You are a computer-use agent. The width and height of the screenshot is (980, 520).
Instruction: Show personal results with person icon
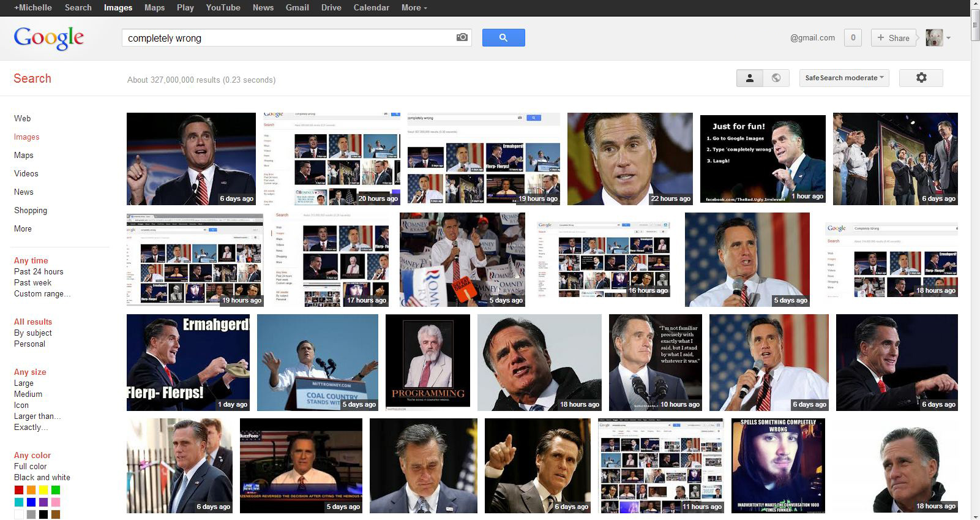click(749, 78)
